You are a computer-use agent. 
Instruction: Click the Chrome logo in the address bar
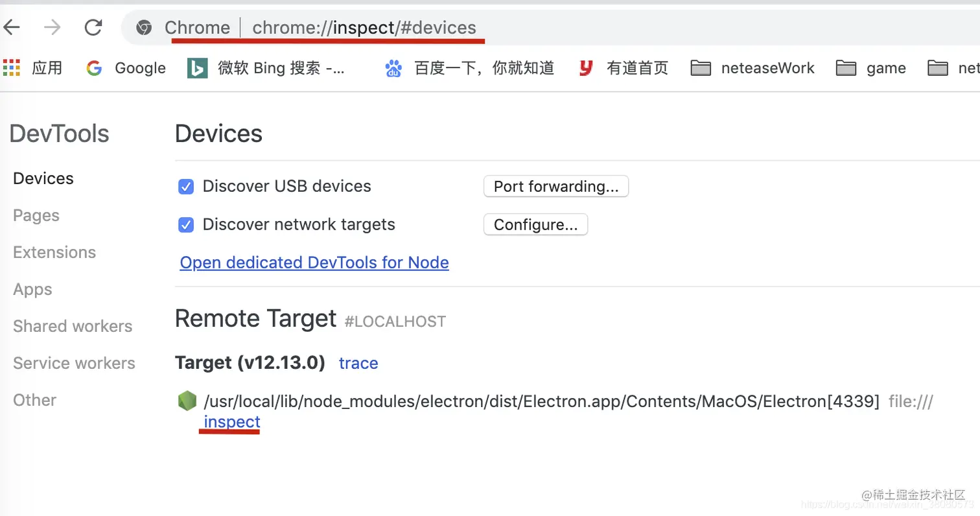[143, 28]
